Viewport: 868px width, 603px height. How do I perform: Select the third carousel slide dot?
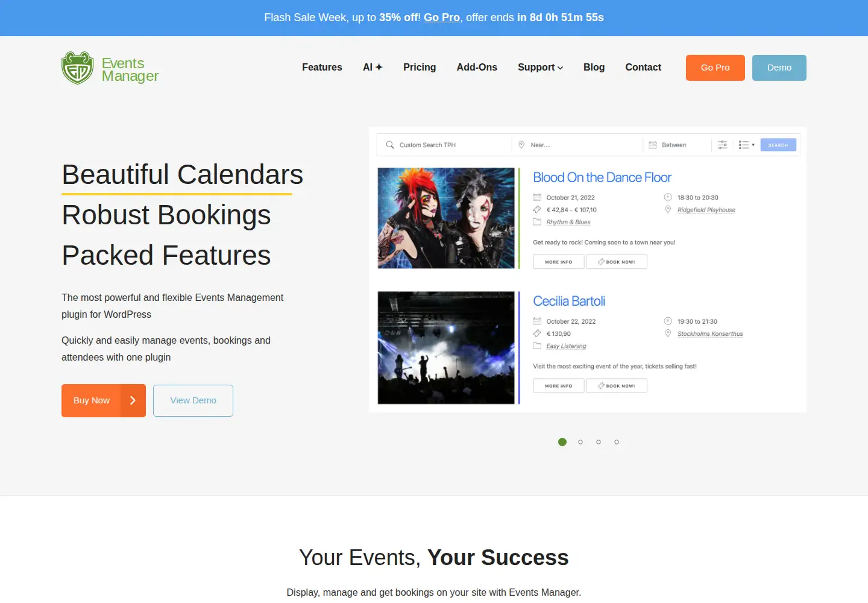[x=599, y=442]
